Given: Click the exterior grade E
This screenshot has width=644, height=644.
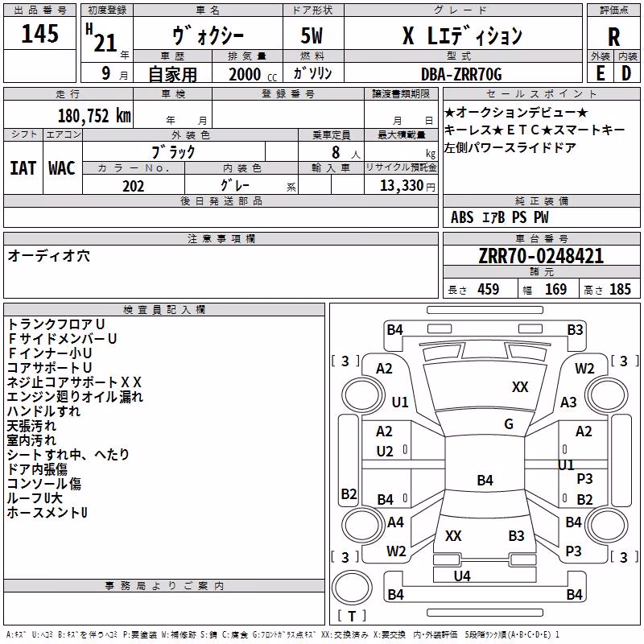Looking at the screenshot, I should pos(600,73).
